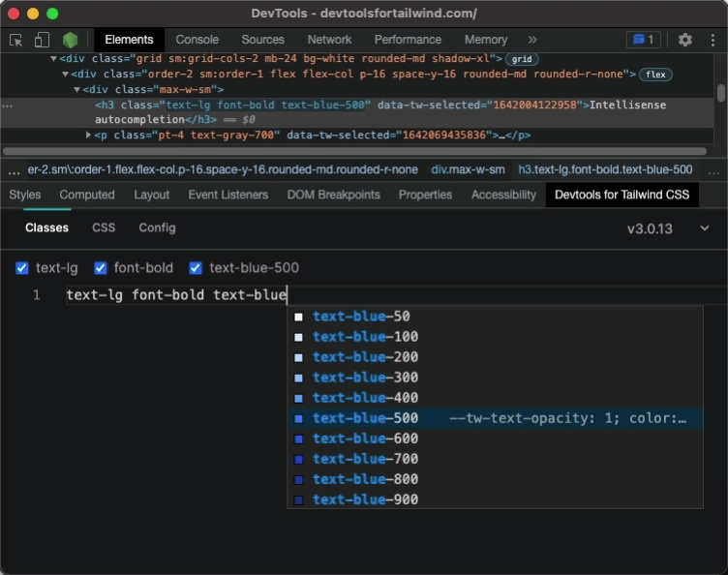Click the h3.text-lg.font-bold.text-blue-500 breadcrumb
The height and width of the screenshot is (575, 728).
point(605,169)
